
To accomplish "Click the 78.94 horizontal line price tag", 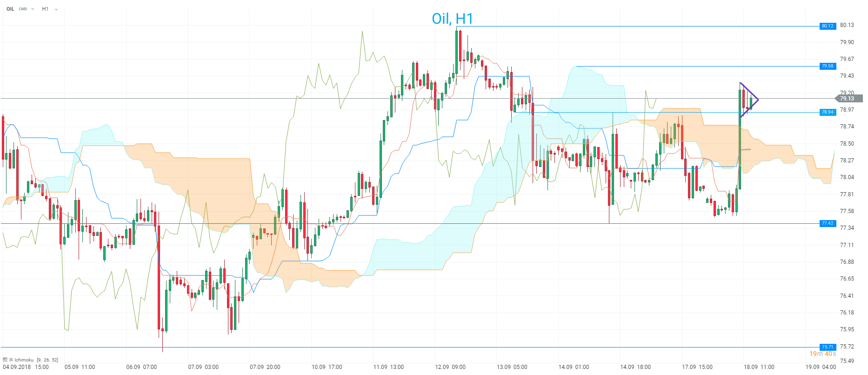I will pyautogui.click(x=828, y=112).
